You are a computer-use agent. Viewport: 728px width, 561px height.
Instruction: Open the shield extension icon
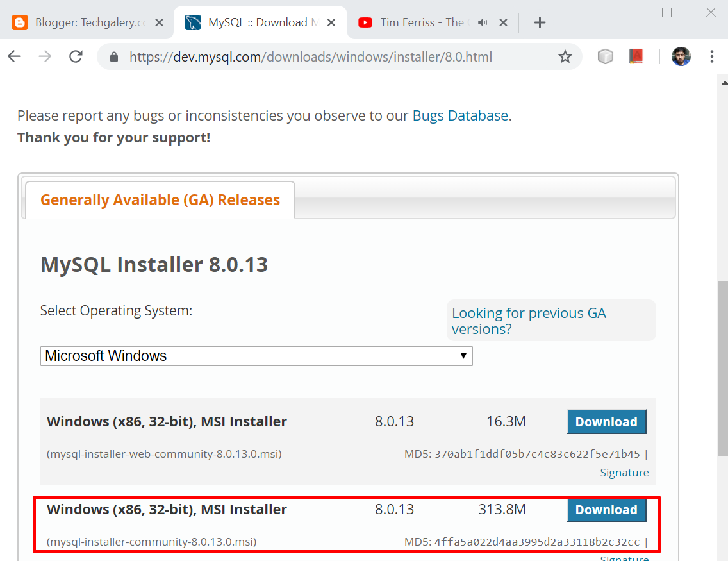coord(605,56)
